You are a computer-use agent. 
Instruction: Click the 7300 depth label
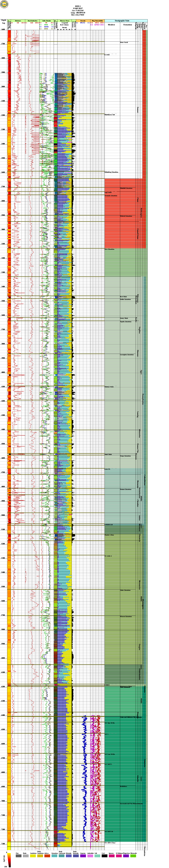tap(3, 844)
